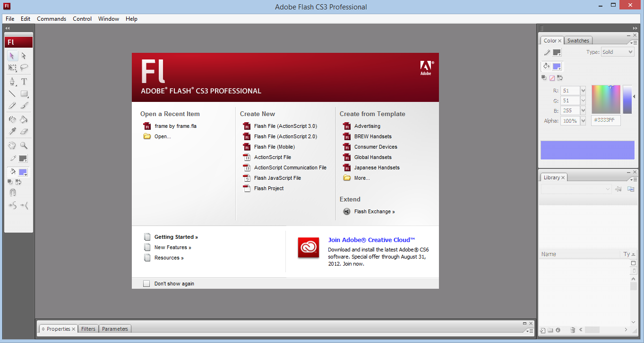The width and height of the screenshot is (644, 343).
Task: Click Swap Colors icon in Tools panel
Action: [x=18, y=182]
